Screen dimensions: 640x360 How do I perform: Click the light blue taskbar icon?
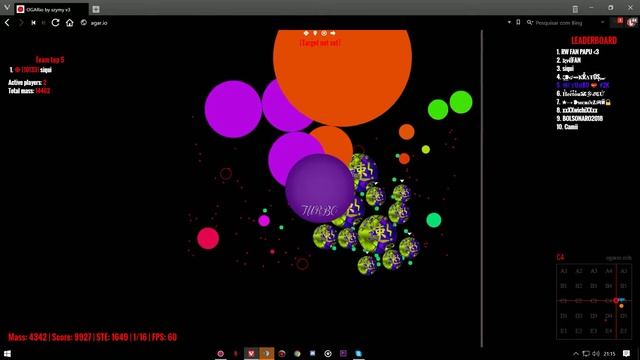tap(358, 353)
